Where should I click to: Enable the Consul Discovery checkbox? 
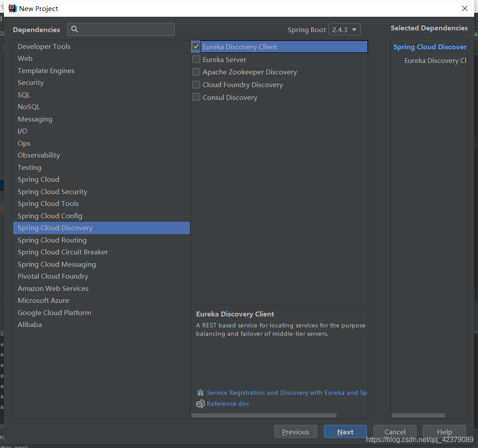[196, 97]
